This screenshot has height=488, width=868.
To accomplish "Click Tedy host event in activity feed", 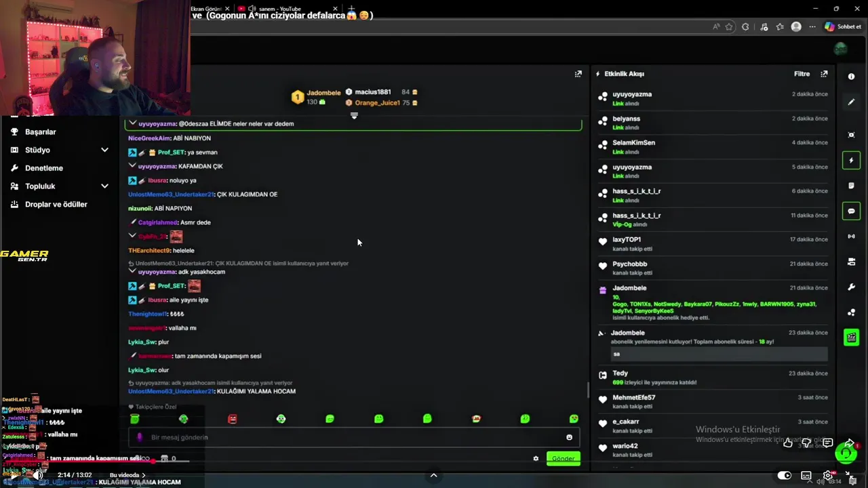I will pos(713,378).
